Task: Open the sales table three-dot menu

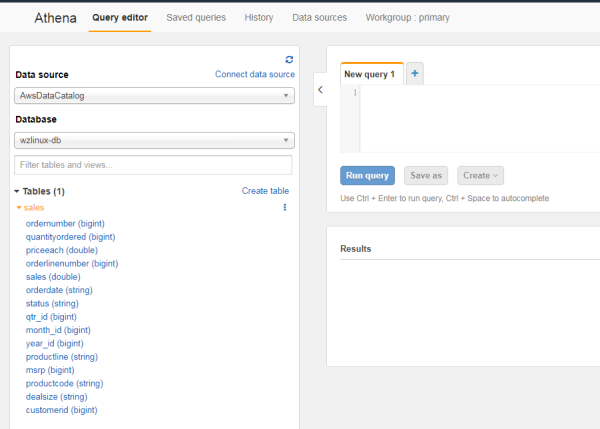Action: click(x=284, y=208)
